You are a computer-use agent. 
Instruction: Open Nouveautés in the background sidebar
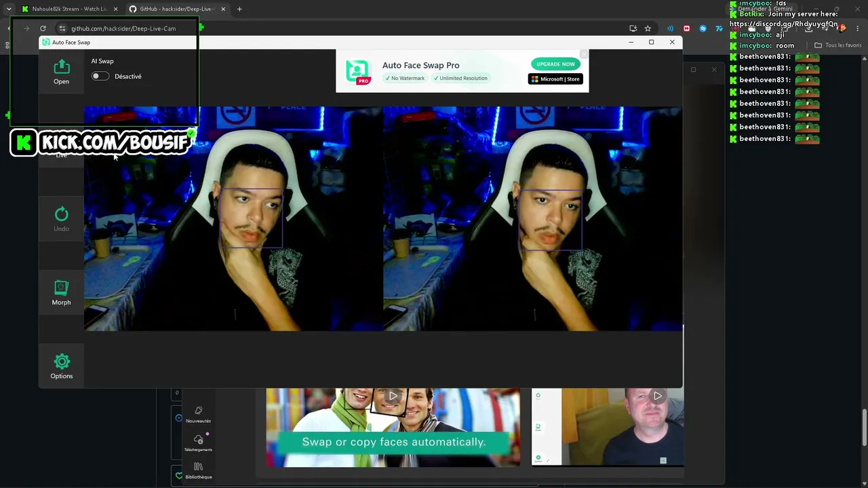pos(198,415)
